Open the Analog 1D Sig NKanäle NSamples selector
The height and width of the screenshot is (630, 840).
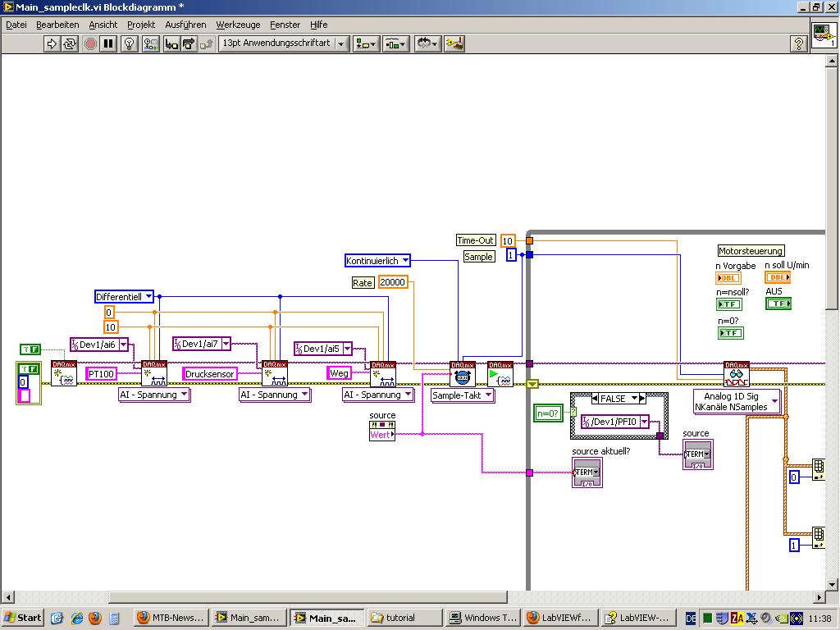[x=737, y=401]
